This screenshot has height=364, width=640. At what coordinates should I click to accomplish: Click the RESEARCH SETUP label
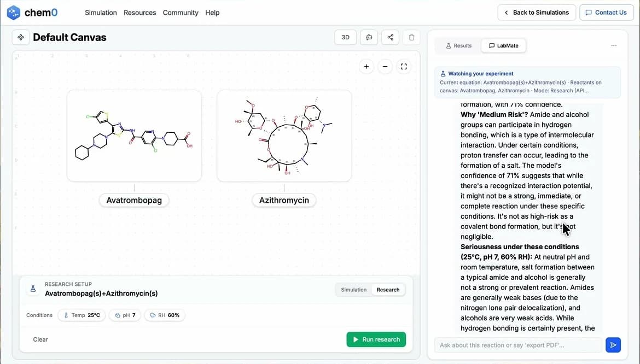tap(68, 284)
